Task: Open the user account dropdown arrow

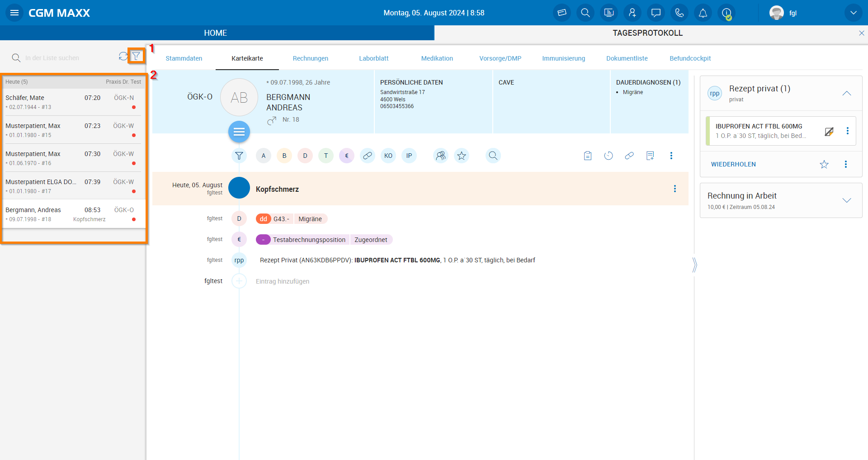Action: tap(853, 13)
